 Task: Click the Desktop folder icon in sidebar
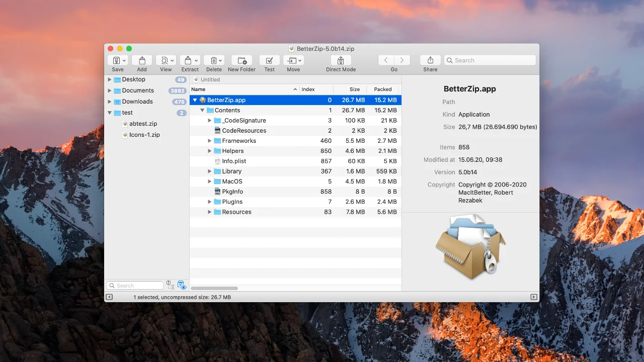(117, 79)
